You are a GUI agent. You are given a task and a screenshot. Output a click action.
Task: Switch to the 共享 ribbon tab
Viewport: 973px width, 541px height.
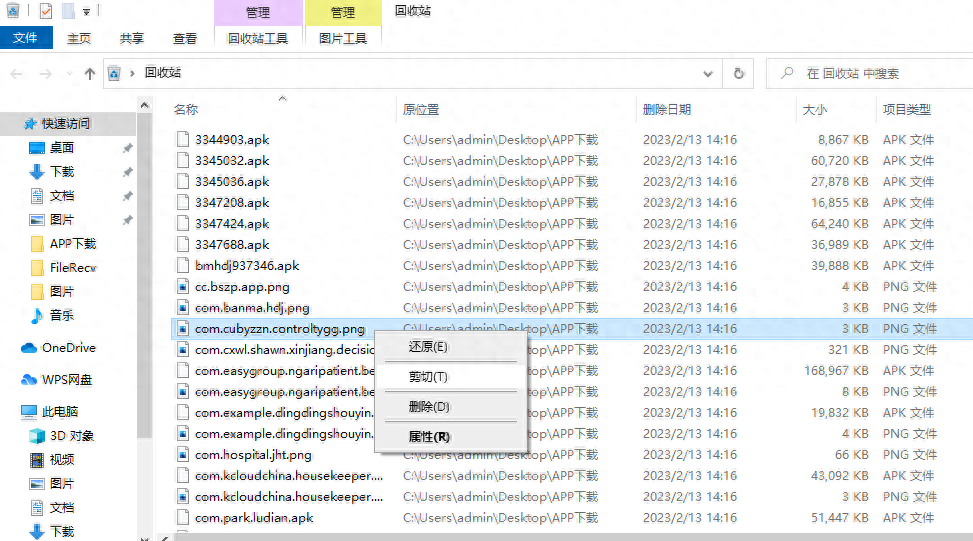(132, 38)
